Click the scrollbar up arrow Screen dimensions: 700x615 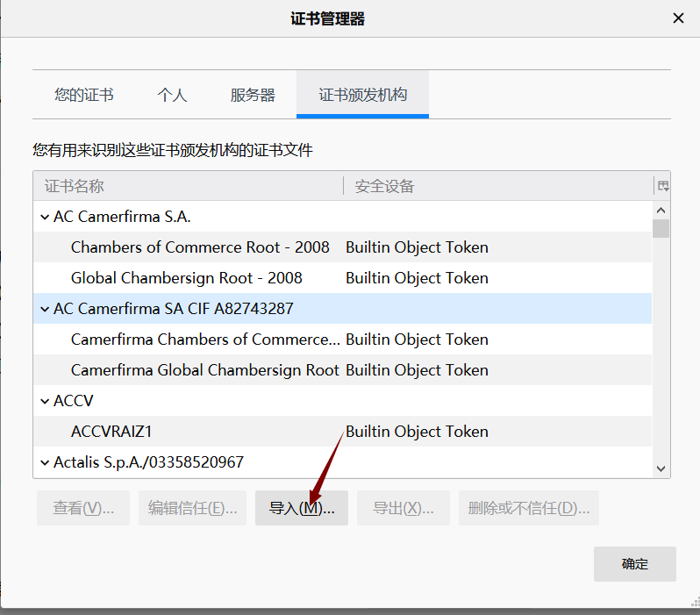(661, 210)
